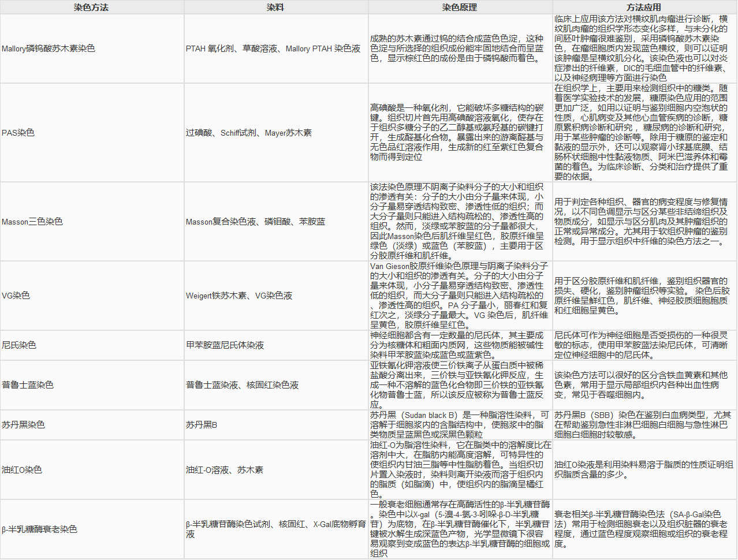738x560 pixels.
Task: Click the 染色方法 column header
Action: coord(91,8)
